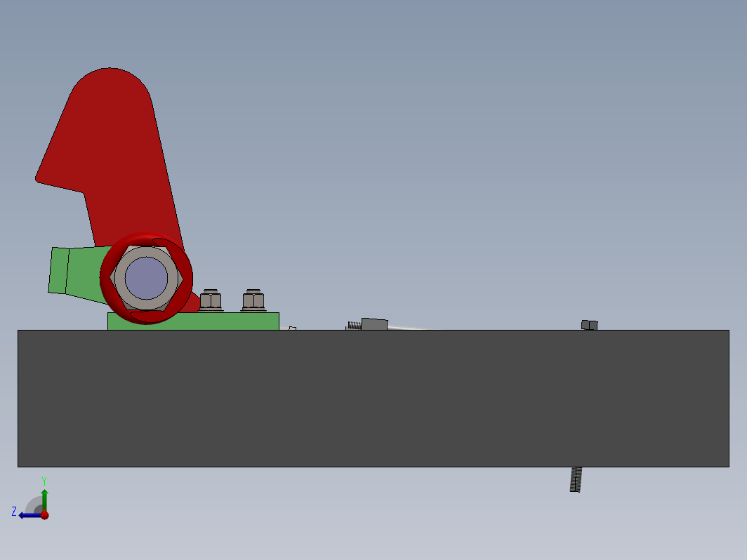Select the blue-grey shaft end inside hex nut

pyautogui.click(x=146, y=278)
